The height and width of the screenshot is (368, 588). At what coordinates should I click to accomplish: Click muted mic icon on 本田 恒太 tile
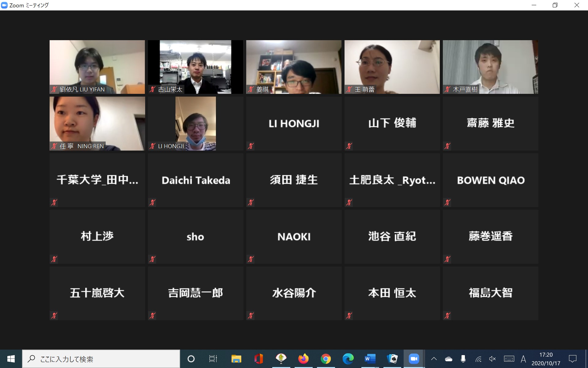click(x=349, y=316)
